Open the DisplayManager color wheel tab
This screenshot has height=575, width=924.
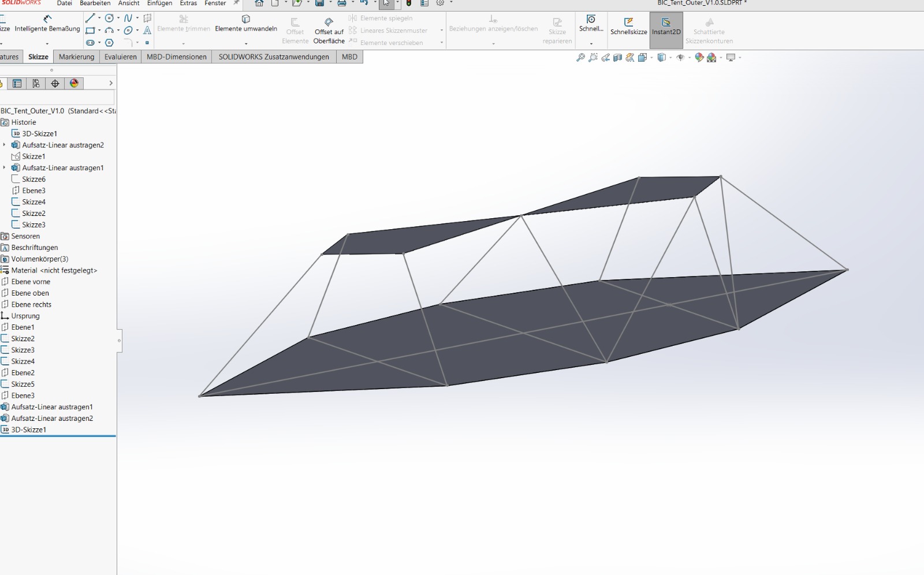(74, 84)
